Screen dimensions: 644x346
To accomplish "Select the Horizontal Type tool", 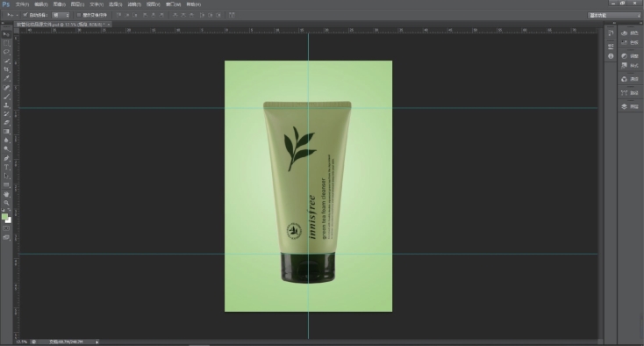I will click(6, 167).
